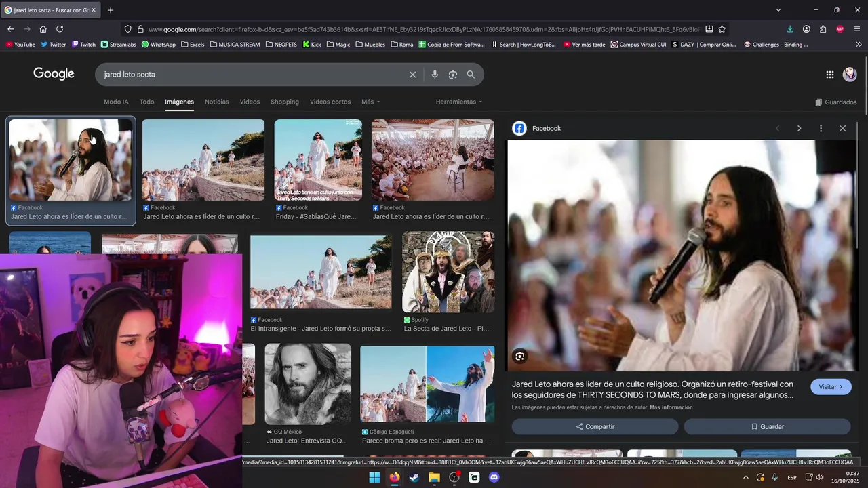This screenshot has height=488, width=868.
Task: Go back with the browser back arrow
Action: tap(11, 29)
